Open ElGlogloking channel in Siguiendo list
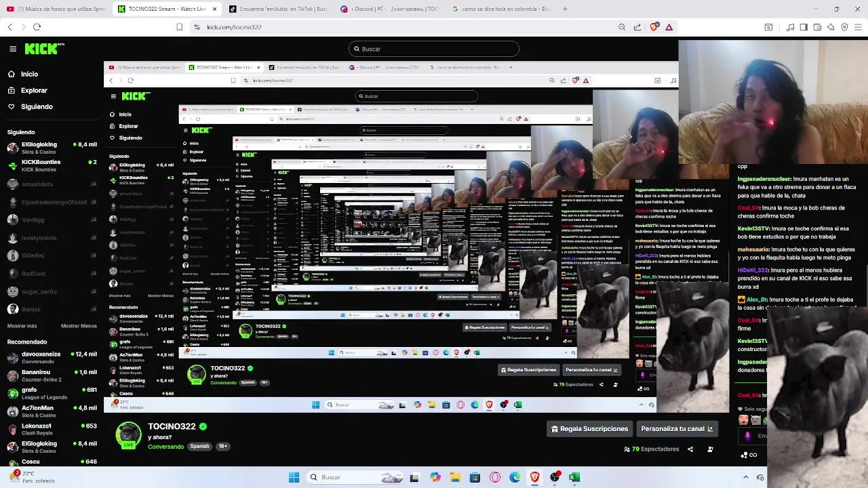Screen dimensions: 868x488 52,148
